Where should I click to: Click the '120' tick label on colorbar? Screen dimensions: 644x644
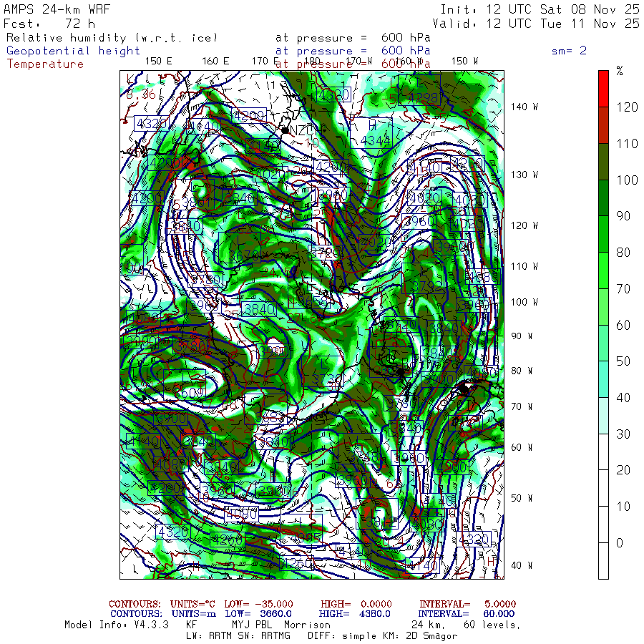(627, 107)
